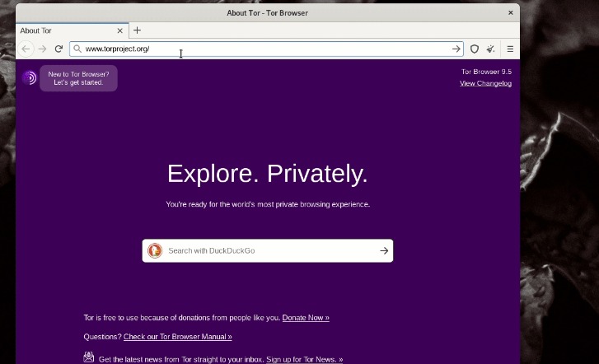Viewport: 599px width, 364px height.
Task: Click the forward navigation arrow
Action: tap(42, 49)
